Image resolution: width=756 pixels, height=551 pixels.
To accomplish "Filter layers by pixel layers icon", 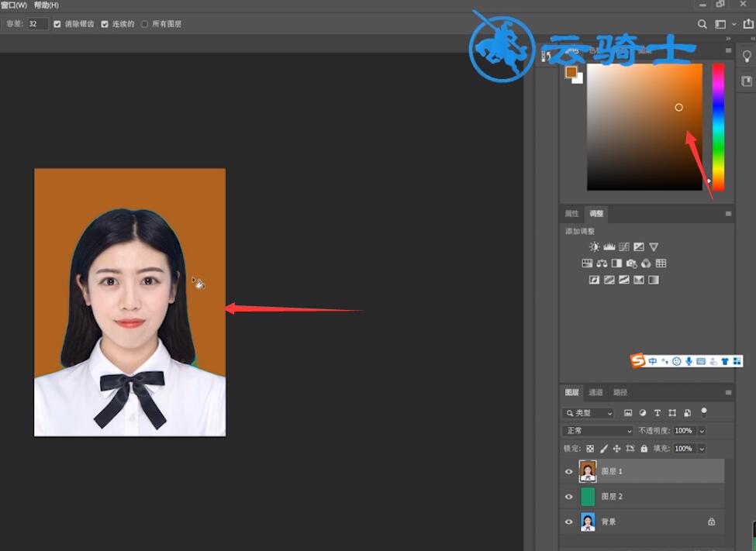I will point(628,412).
